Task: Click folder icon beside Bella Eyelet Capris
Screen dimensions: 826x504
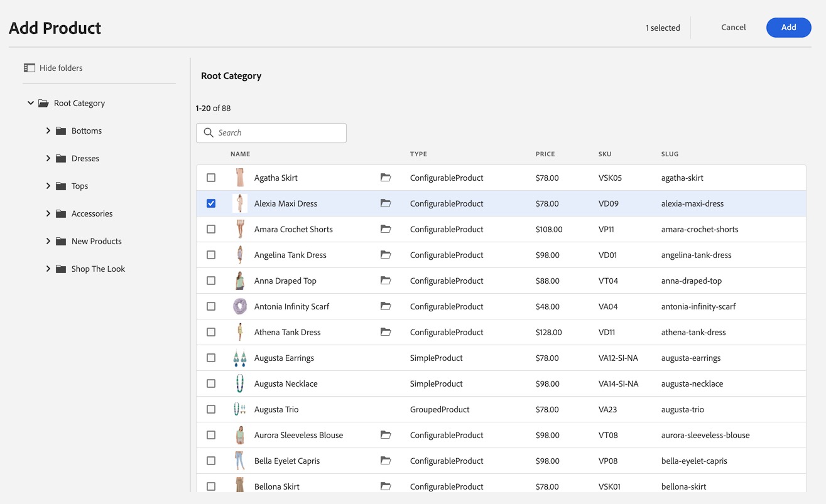Action: [x=386, y=461]
